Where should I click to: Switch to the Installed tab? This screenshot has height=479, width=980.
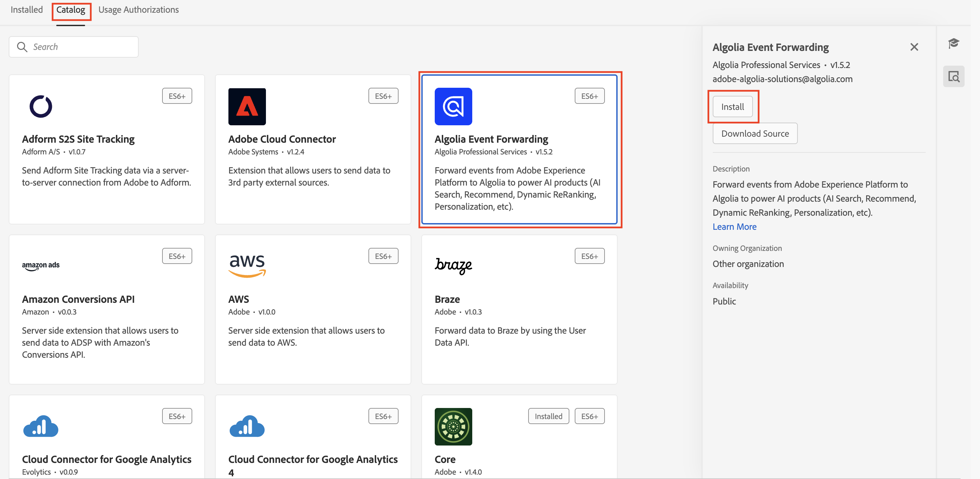[x=27, y=9]
